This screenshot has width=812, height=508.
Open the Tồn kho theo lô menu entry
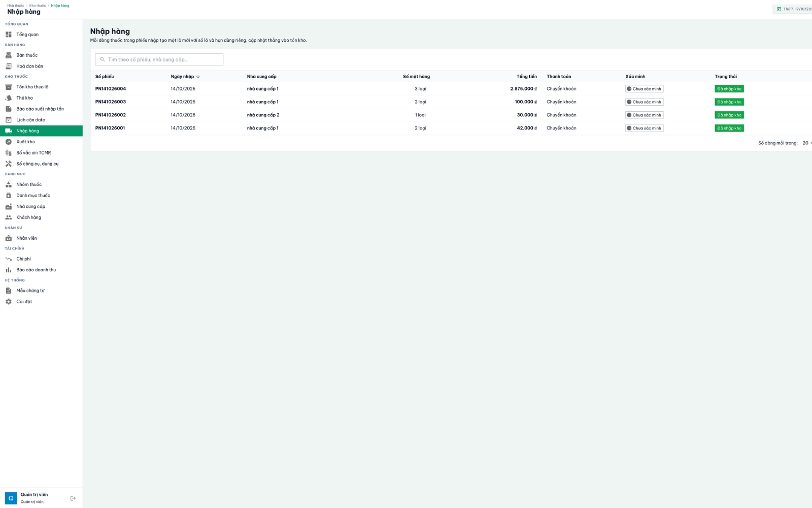[41, 87]
